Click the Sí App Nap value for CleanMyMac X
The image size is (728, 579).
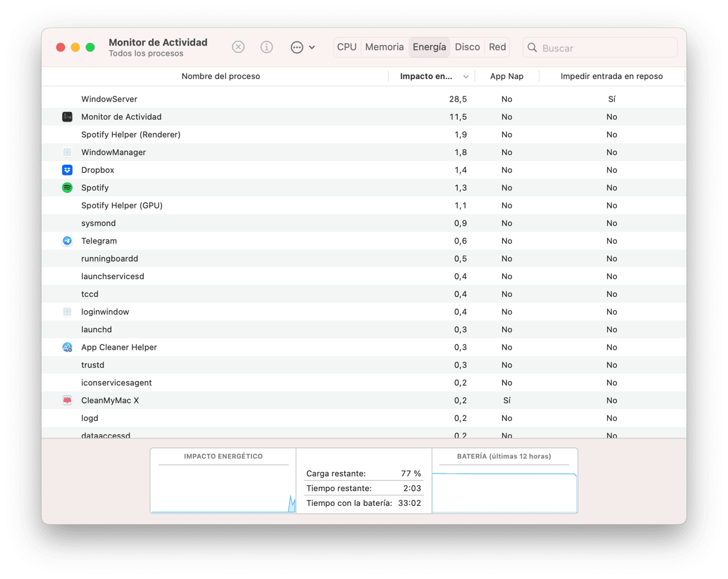point(507,400)
